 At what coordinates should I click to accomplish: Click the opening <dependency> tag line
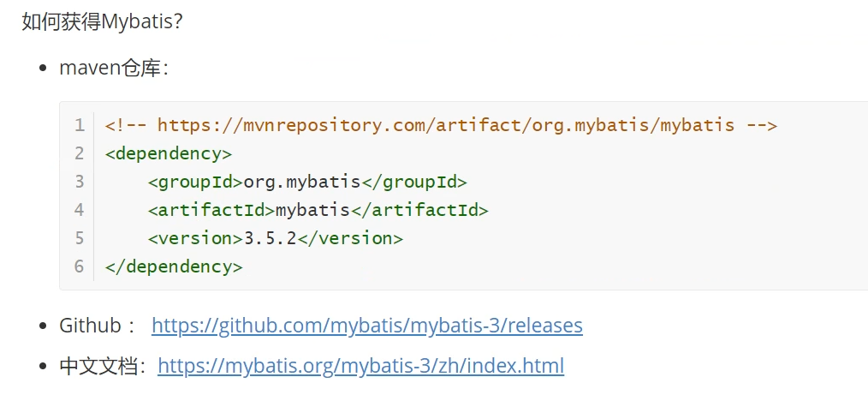(x=169, y=153)
